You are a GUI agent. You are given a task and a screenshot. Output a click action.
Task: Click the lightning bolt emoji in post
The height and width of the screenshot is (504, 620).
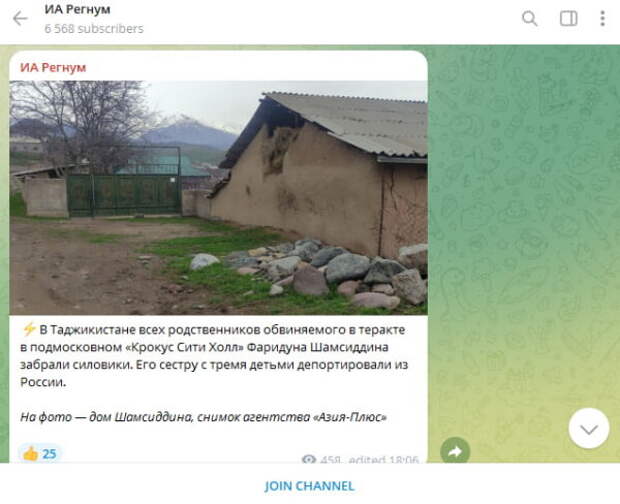[28, 329]
